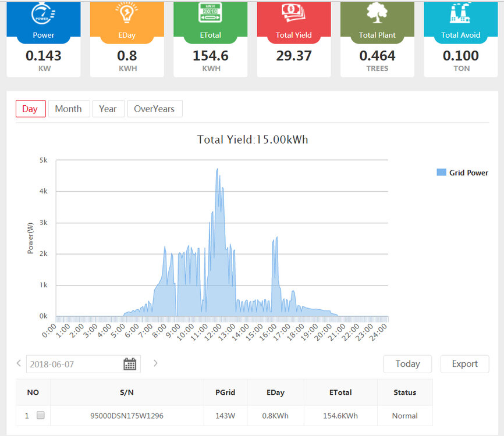Advance to next day with right arrow

click(x=155, y=363)
